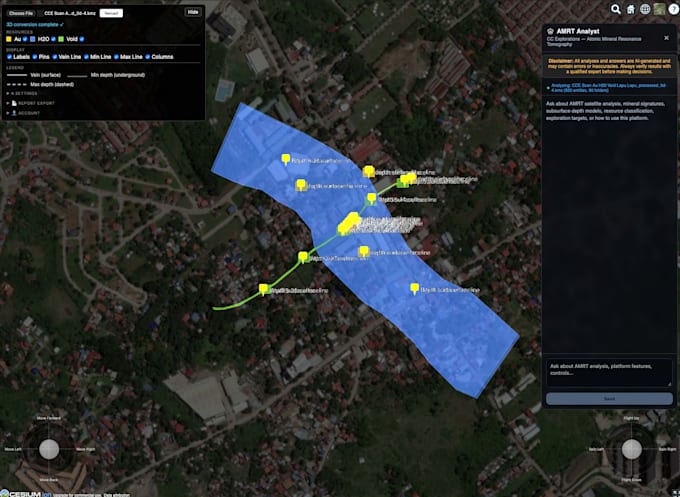
Task: Close the AMRT Analyst panel
Action: (x=666, y=38)
